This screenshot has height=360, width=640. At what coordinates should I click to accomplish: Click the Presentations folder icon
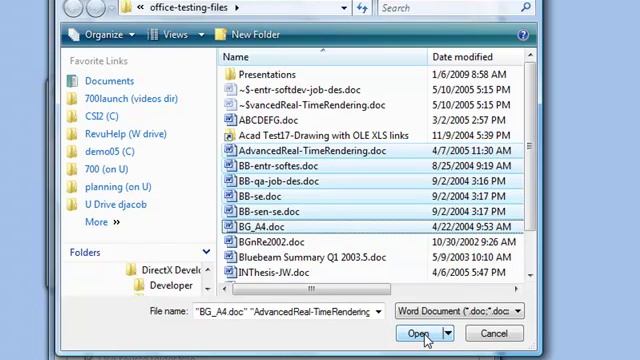[x=230, y=74]
